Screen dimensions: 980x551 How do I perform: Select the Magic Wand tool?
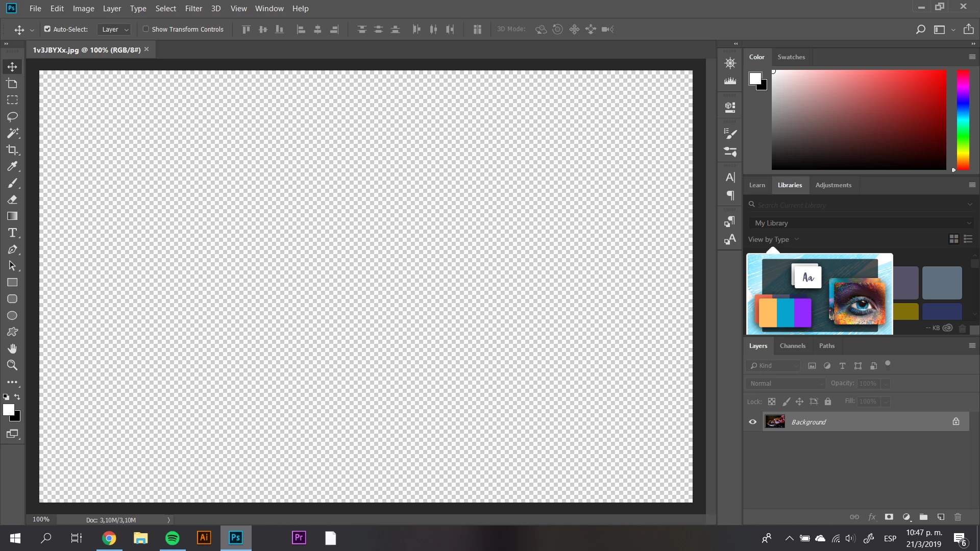(x=12, y=133)
